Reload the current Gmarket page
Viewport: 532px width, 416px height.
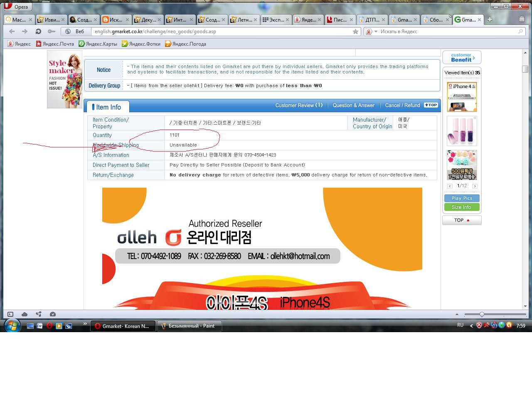click(x=38, y=31)
